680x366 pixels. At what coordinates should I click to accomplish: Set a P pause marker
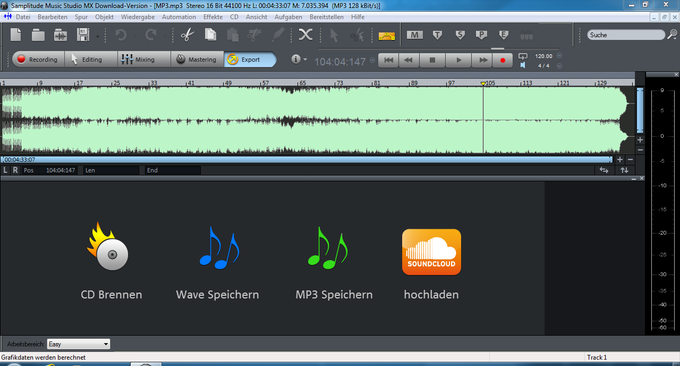tap(481, 35)
